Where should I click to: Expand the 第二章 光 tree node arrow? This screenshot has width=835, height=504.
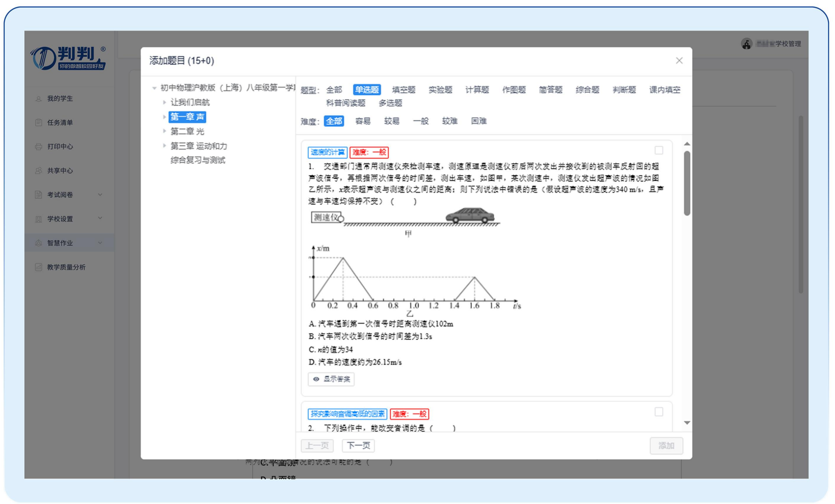(164, 131)
